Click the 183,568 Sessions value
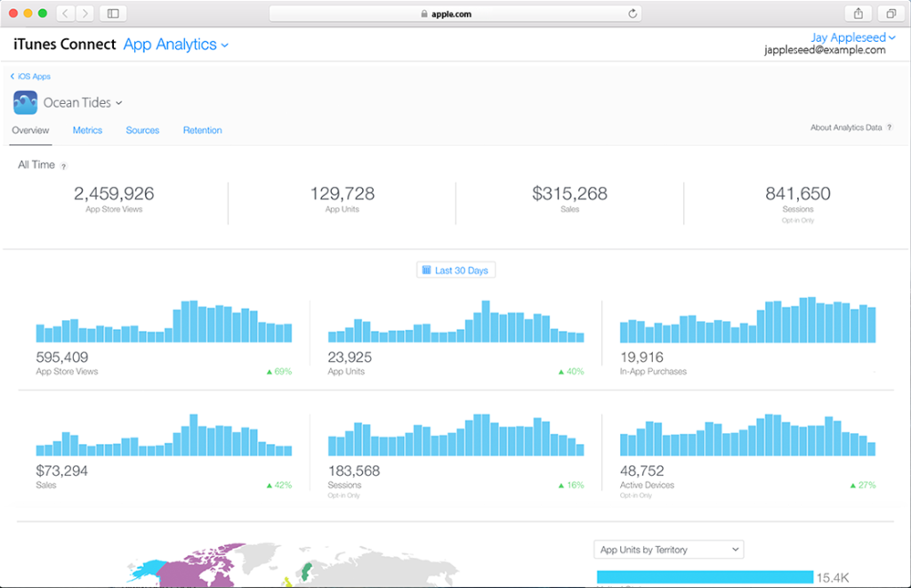 coord(354,471)
